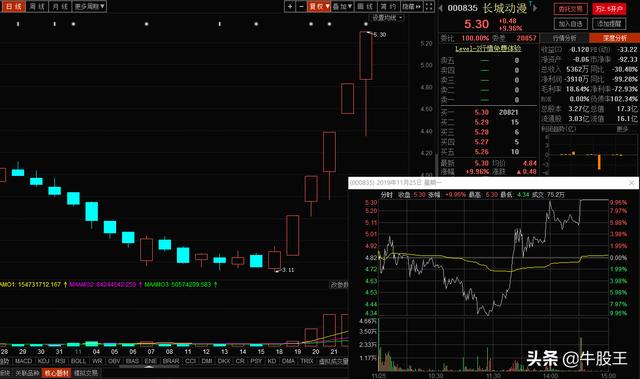Go to previous stock with left arrow
This screenshot has height=379, width=640.
[x=440, y=8]
